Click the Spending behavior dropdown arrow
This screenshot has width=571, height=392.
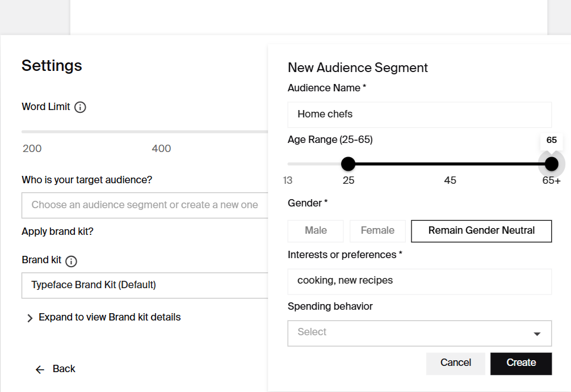pyautogui.click(x=536, y=334)
